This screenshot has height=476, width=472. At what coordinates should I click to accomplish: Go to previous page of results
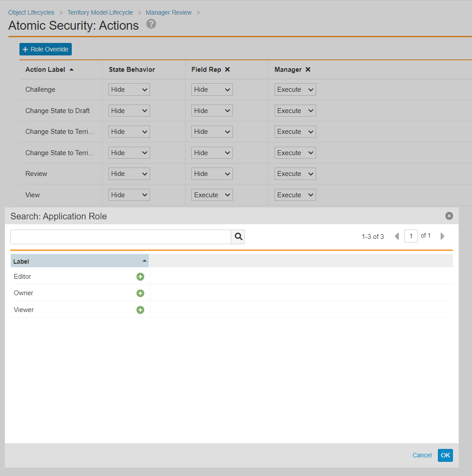(397, 236)
